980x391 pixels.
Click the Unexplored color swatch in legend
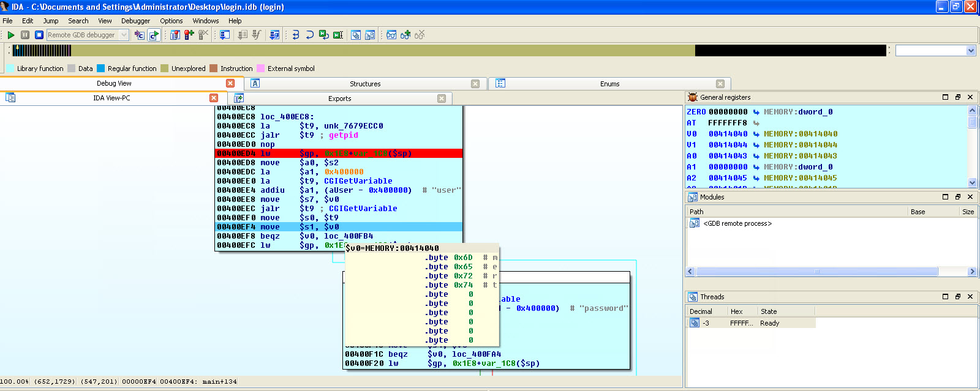164,69
